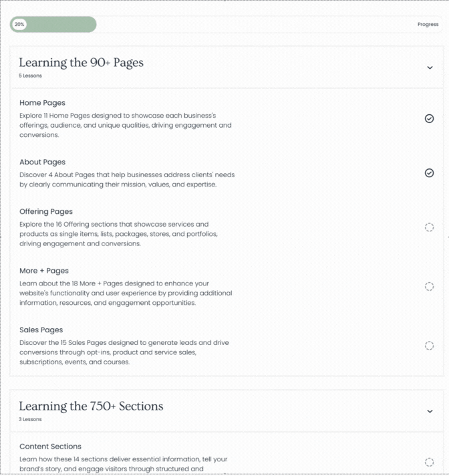Collapse the Learning the 750+ Sections chevron
449x476 pixels.
[430, 411]
